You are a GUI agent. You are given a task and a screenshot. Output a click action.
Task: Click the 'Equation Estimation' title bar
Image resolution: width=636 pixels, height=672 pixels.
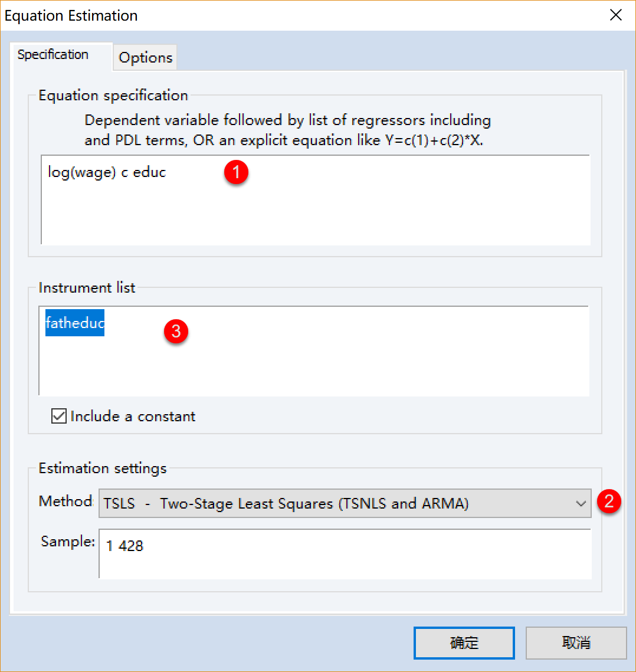236,15
